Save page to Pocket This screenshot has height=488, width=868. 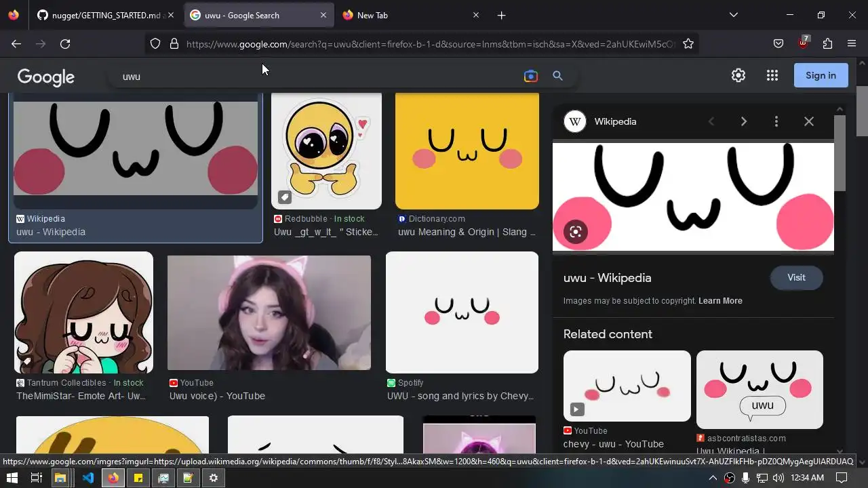click(x=778, y=43)
